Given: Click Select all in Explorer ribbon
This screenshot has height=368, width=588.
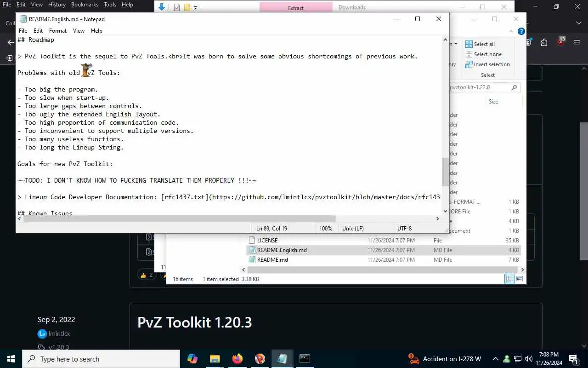Looking at the screenshot, I should point(480,44).
